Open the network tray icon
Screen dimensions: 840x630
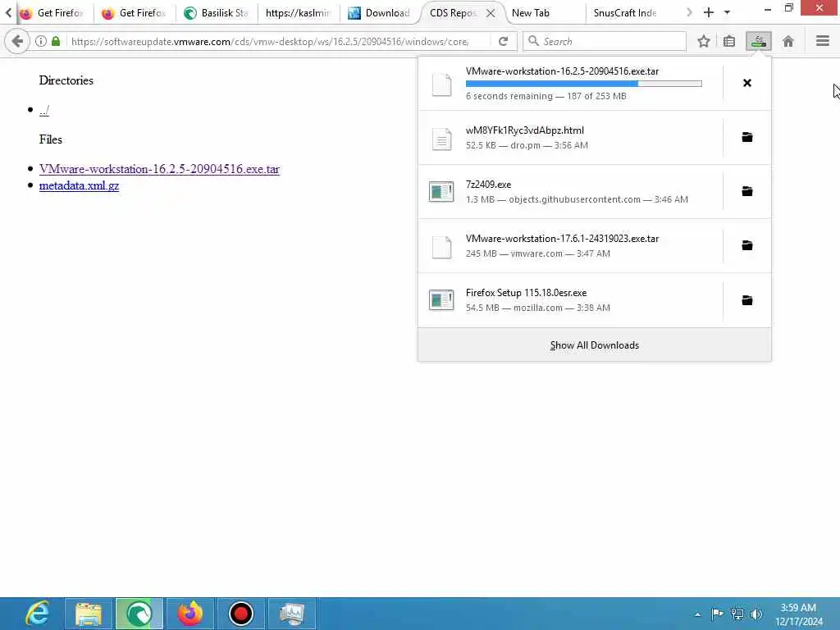coord(737,614)
